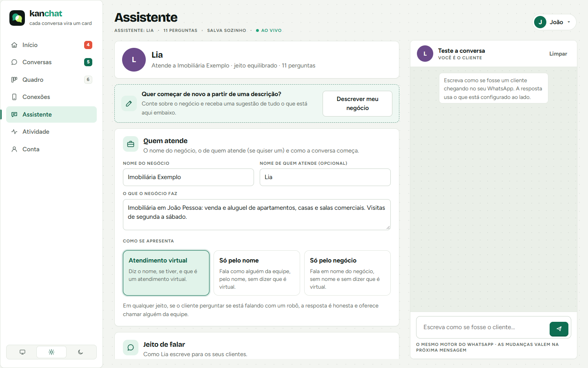Click the red 4 badge next to Início
The image size is (588, 368).
(x=88, y=45)
